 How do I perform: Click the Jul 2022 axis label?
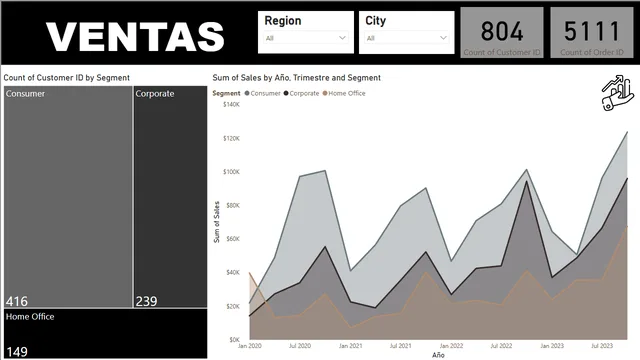point(501,346)
